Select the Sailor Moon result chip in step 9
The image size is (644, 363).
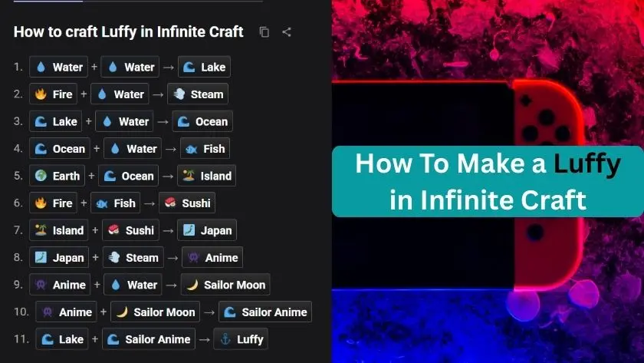click(225, 285)
